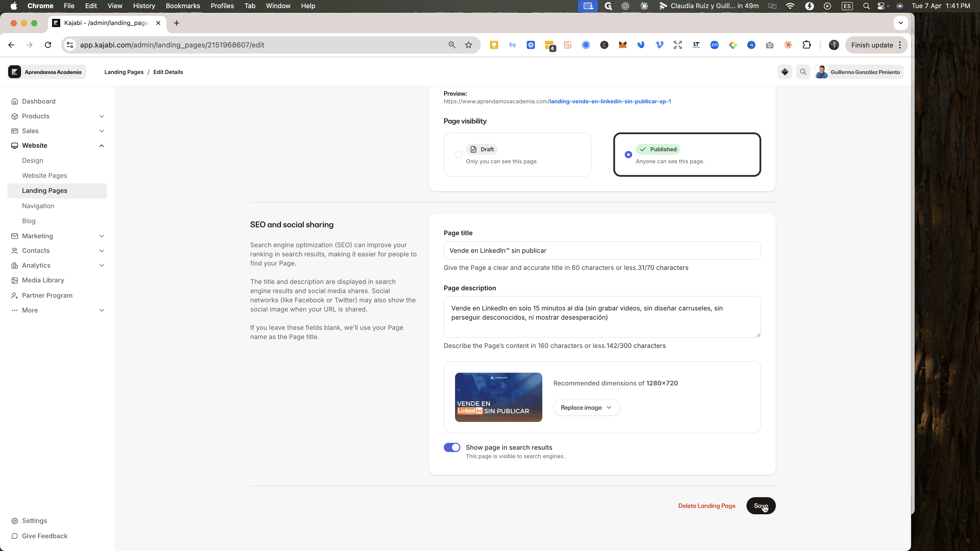Viewport: 980px width, 551px height.
Task: Click into the Page title field
Action: [x=602, y=251]
